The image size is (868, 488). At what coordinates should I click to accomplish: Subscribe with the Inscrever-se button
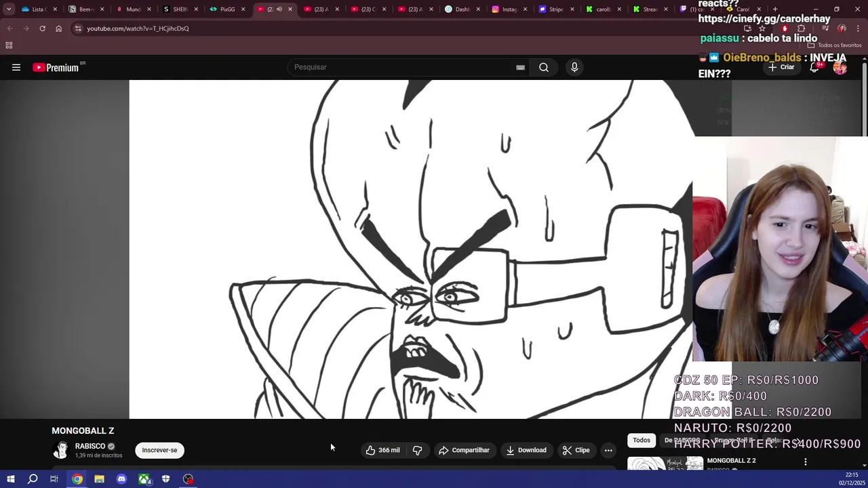159,450
